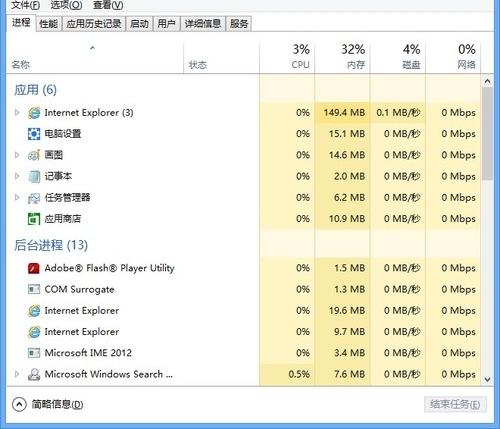Select the 应用 (6) group heading
This screenshot has width=500, height=429.
click(x=35, y=90)
